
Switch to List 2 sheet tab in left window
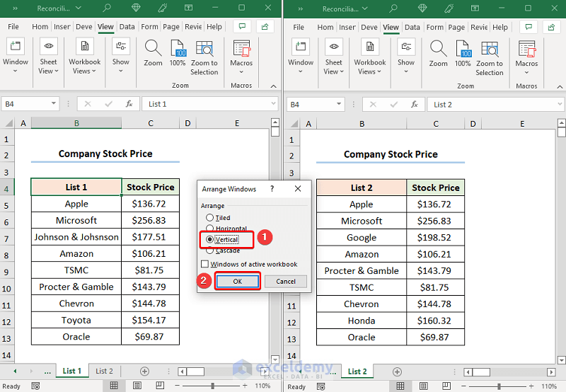[104, 371]
